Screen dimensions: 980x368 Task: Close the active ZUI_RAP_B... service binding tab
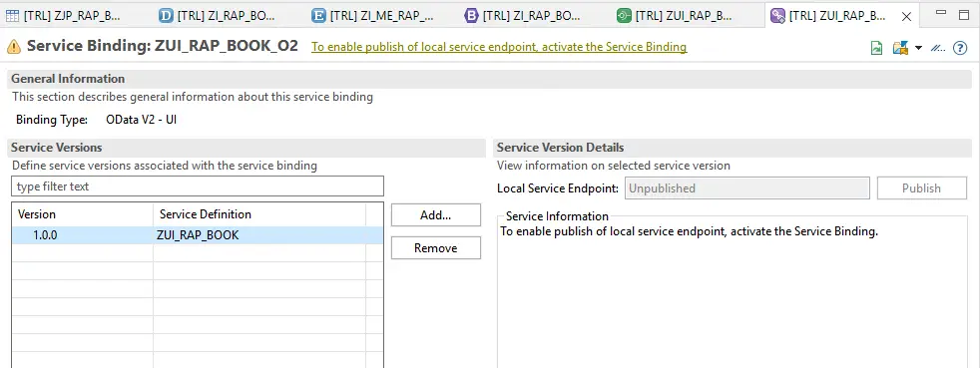906,17
